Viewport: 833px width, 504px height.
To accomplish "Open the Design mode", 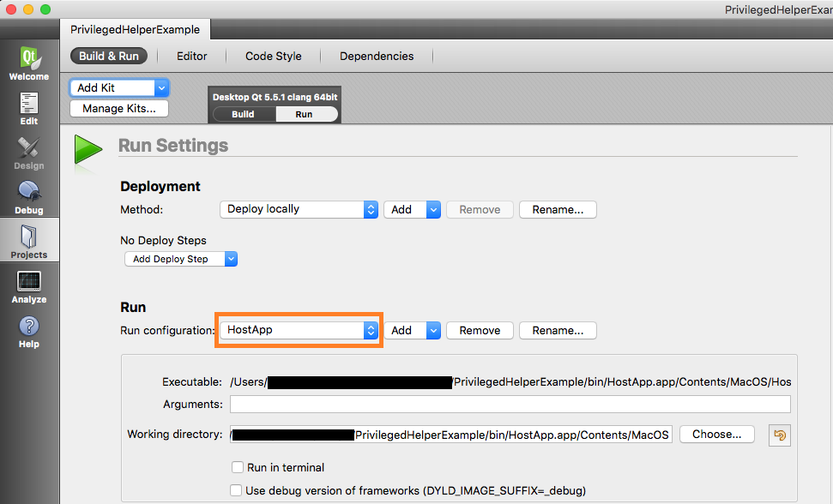I will 29,153.
